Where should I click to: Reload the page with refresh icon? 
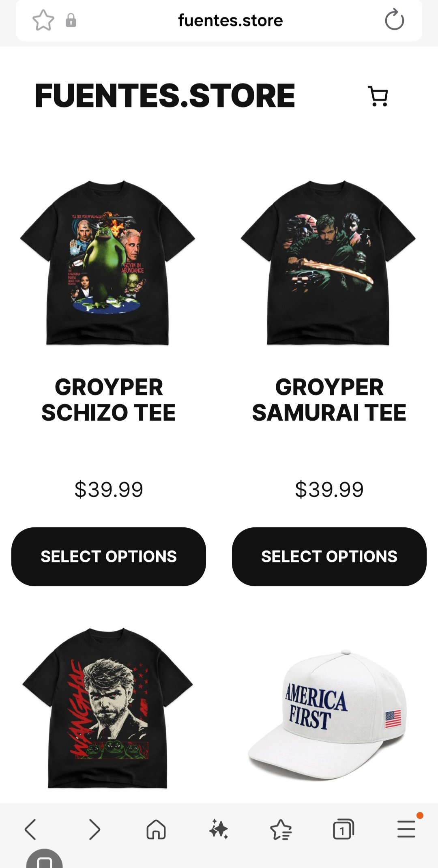pyautogui.click(x=394, y=20)
